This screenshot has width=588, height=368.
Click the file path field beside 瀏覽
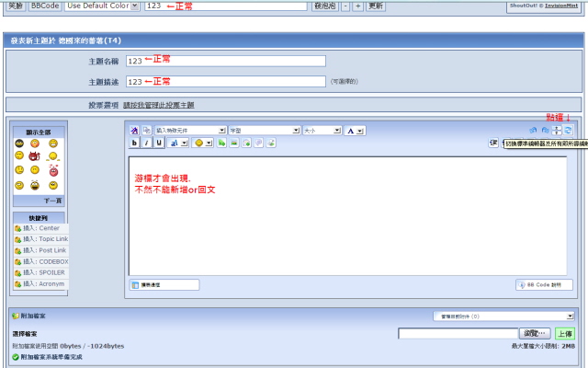458,333
